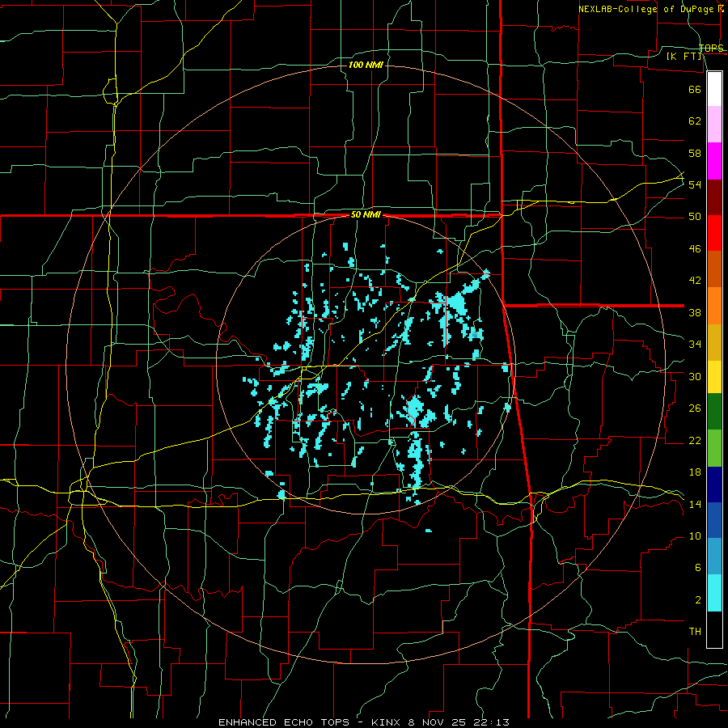Click the "58" legend value
This screenshot has width=728, height=728.
[x=695, y=153]
